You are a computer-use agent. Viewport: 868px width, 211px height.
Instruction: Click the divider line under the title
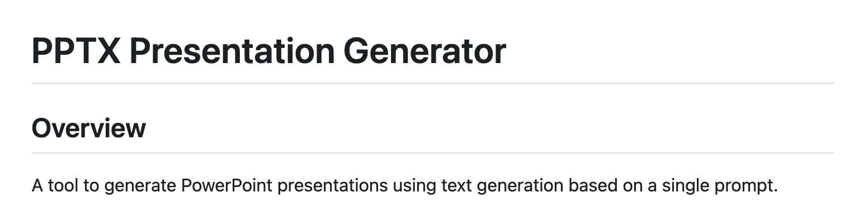pos(433,83)
